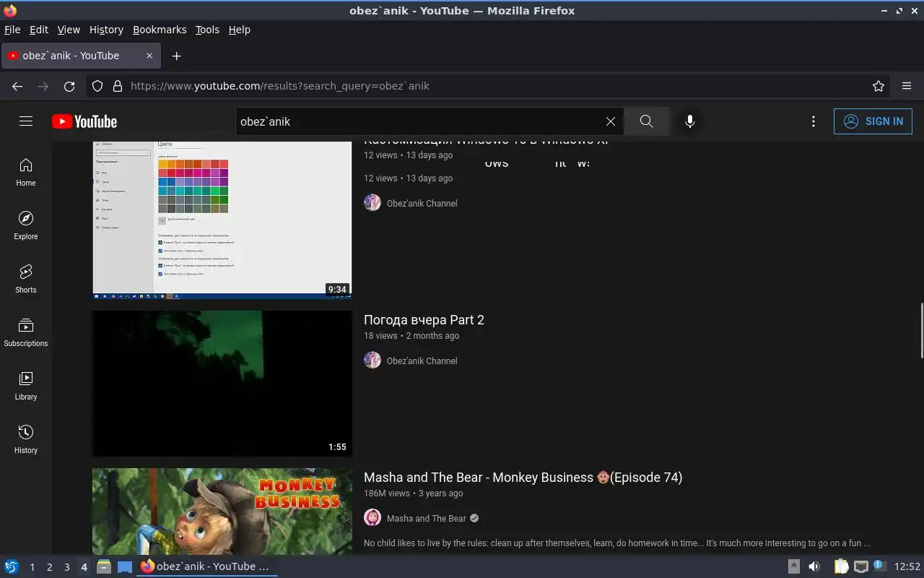Select the obez`anik - YouTube tab
This screenshot has width=924, height=578.
coord(81,56)
